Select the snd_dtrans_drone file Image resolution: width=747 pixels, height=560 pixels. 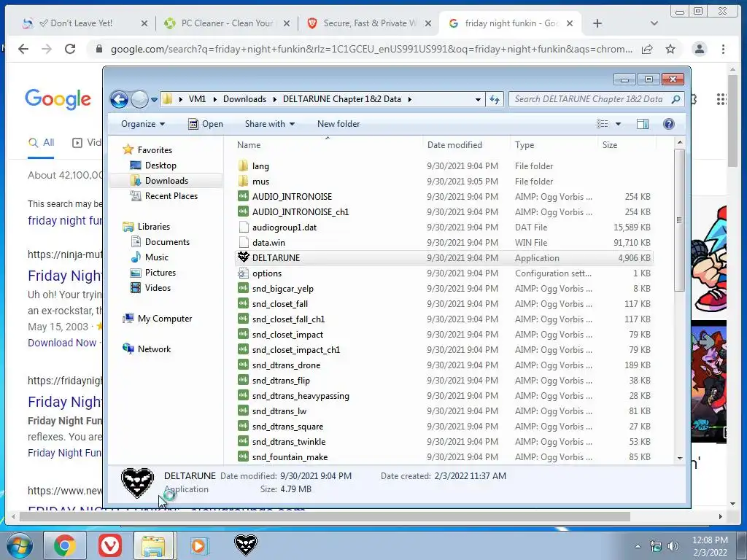[x=286, y=365]
